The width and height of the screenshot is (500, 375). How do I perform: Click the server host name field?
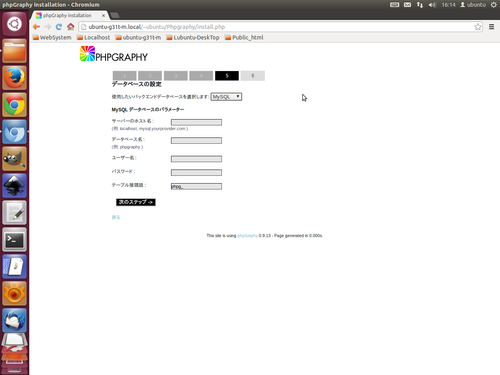point(196,122)
